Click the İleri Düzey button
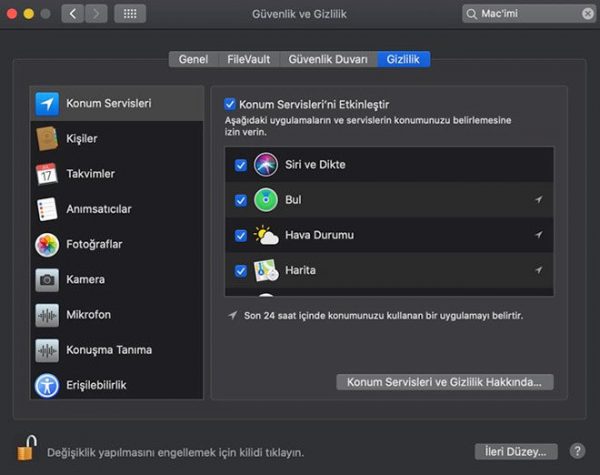The image size is (600, 475). click(516, 452)
